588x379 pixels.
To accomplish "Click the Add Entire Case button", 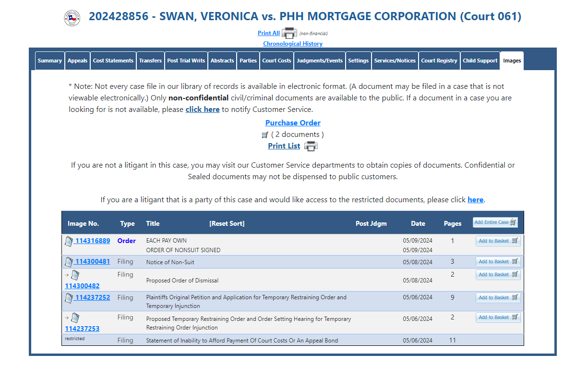I will point(495,222).
